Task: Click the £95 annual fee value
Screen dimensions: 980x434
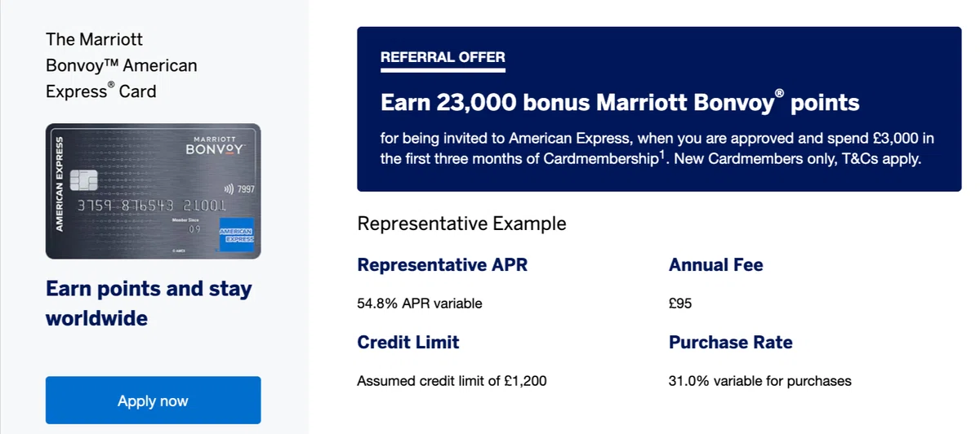Action: pyautogui.click(x=680, y=303)
